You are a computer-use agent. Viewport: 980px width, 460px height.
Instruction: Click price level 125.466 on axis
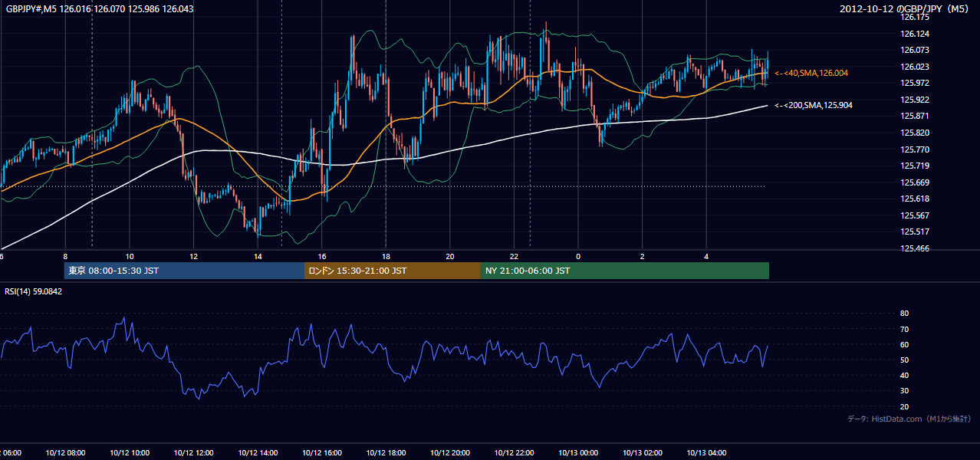click(915, 248)
